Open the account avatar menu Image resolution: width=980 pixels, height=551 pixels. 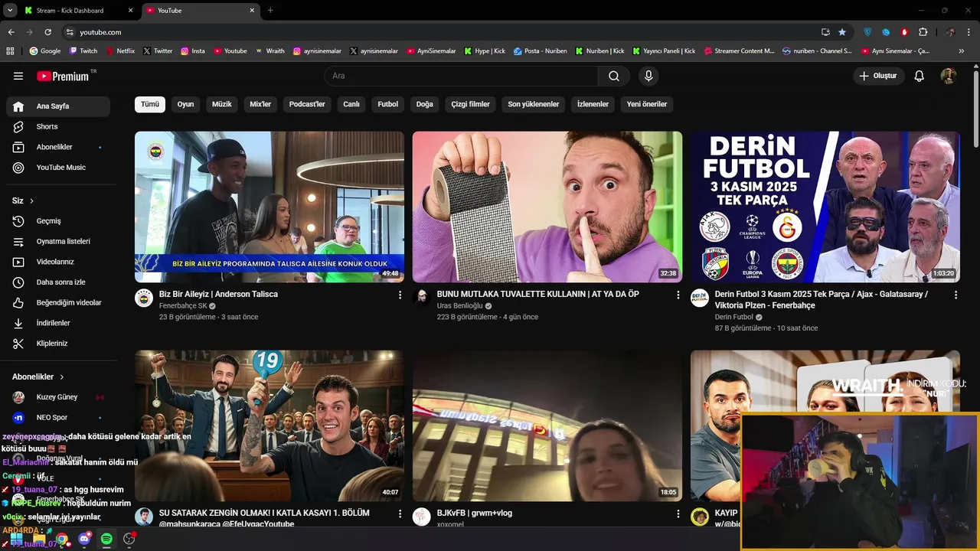click(948, 76)
